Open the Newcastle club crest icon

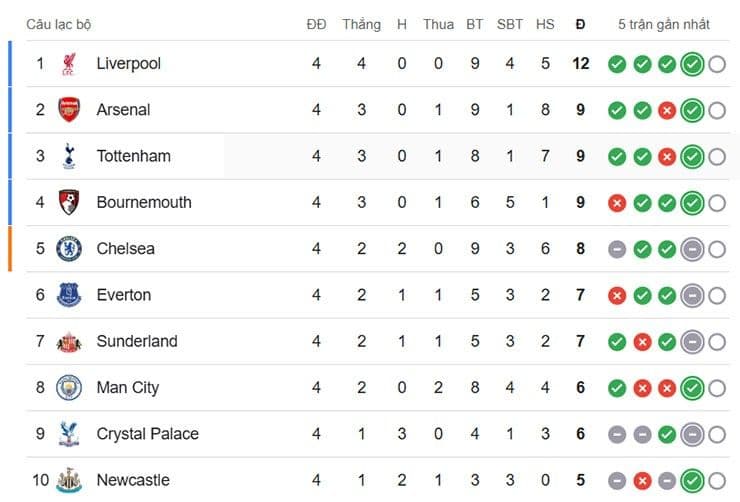pyautogui.click(x=69, y=480)
